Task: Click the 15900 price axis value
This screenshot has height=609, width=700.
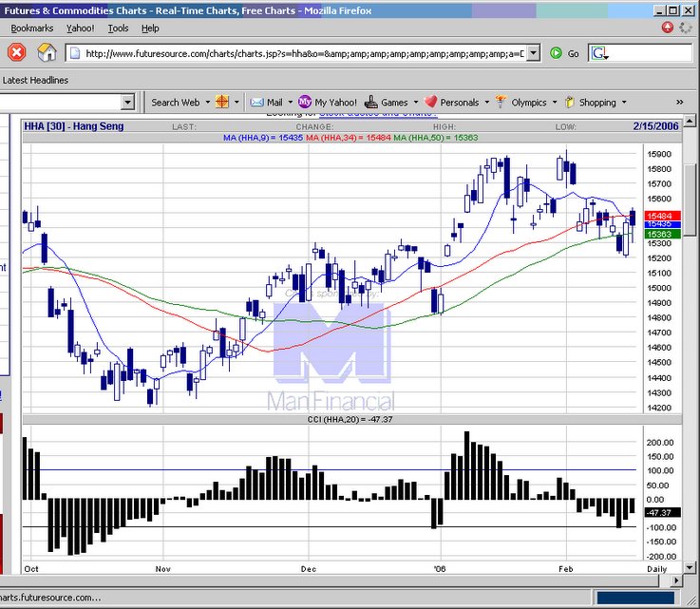Action: click(x=659, y=154)
